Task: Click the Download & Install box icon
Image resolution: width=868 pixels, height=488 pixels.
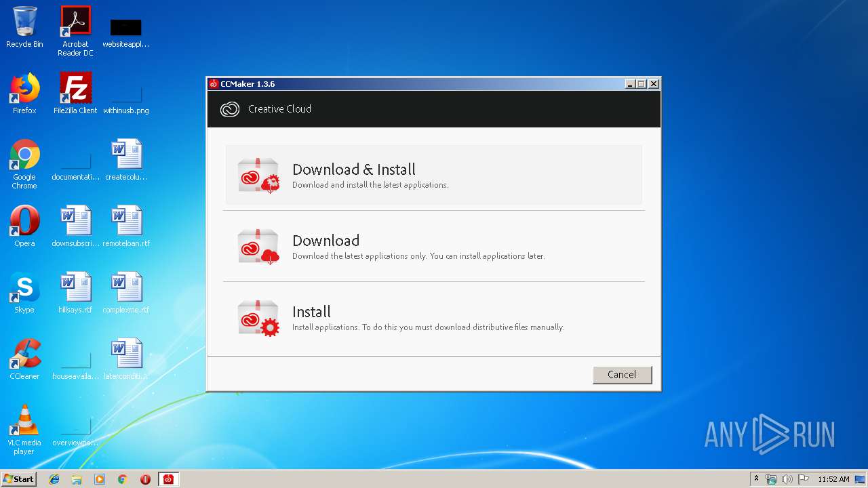Action: click(259, 176)
